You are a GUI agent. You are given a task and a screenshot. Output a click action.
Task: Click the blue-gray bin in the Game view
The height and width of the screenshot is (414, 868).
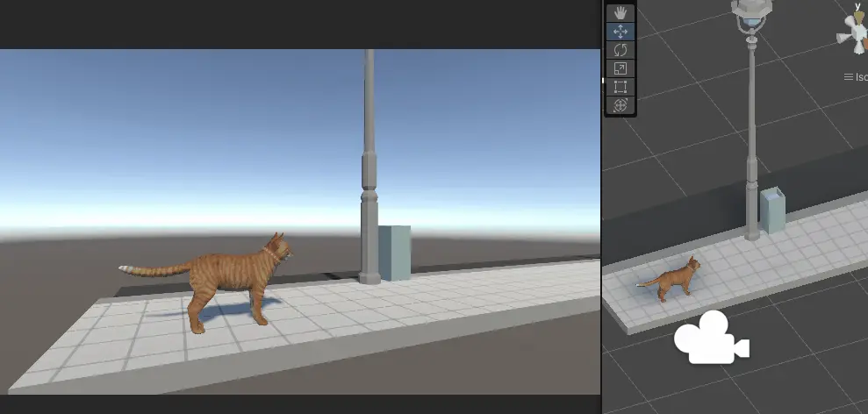click(395, 253)
